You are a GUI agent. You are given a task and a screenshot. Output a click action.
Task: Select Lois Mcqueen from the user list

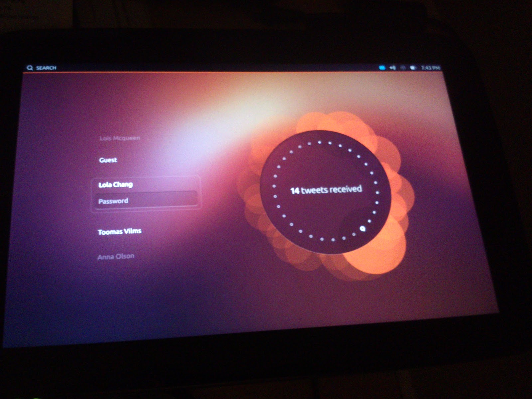coord(120,138)
